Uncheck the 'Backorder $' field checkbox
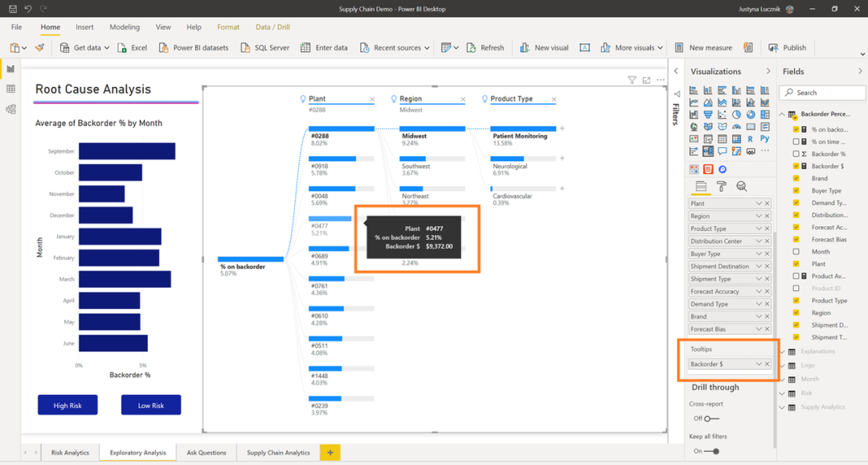868x465 pixels. click(796, 167)
